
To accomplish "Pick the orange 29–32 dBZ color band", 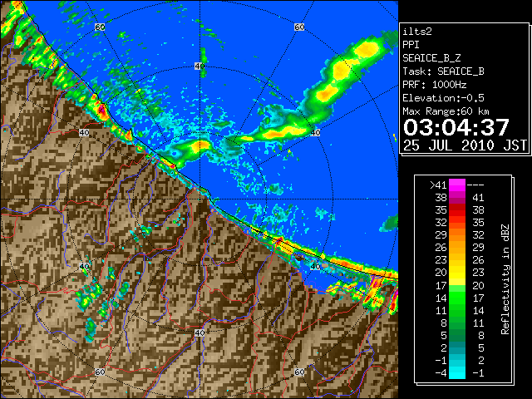I will tap(457, 235).
